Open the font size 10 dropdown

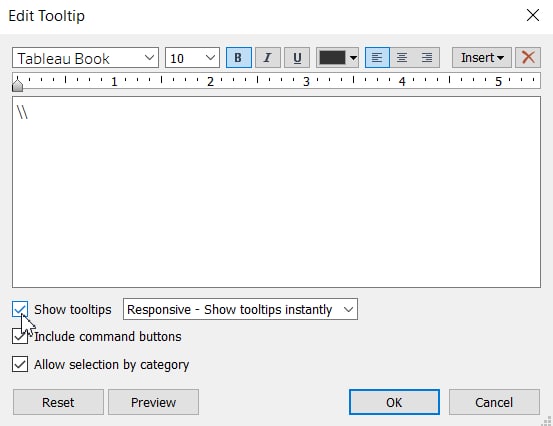pos(192,58)
